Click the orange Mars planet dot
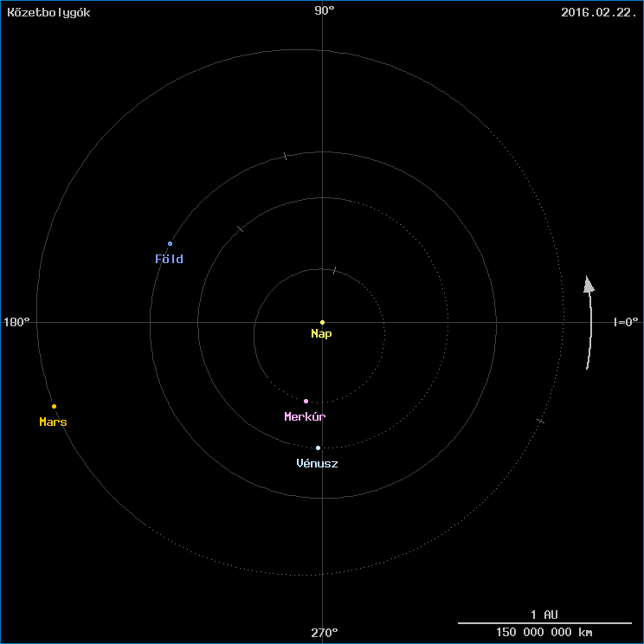 click(54, 406)
